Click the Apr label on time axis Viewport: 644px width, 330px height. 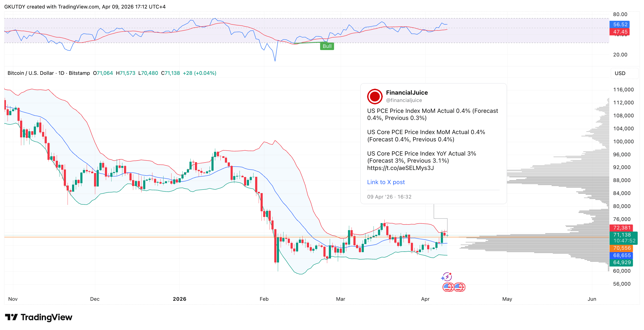click(425, 299)
